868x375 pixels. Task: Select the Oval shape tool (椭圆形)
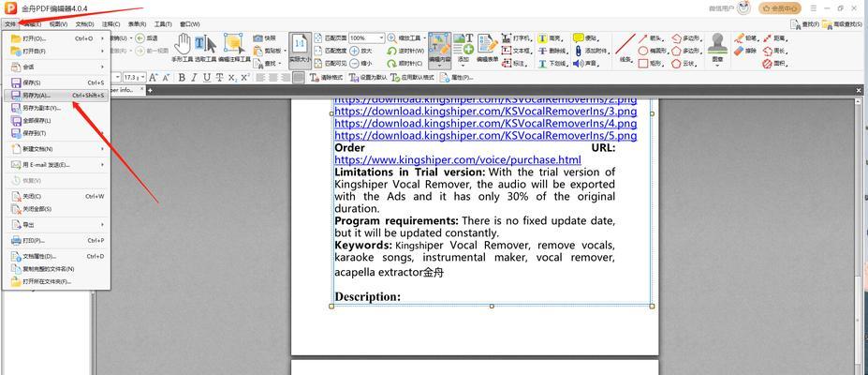(x=654, y=51)
